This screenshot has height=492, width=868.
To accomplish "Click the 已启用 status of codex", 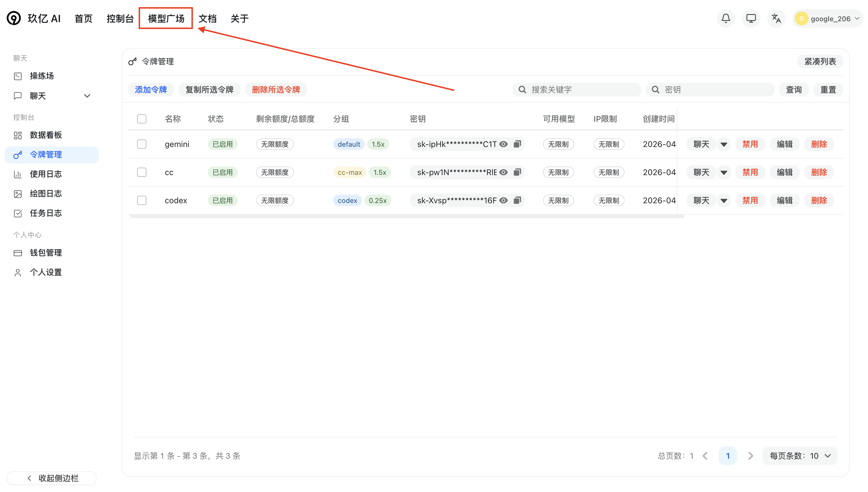I will (x=223, y=200).
